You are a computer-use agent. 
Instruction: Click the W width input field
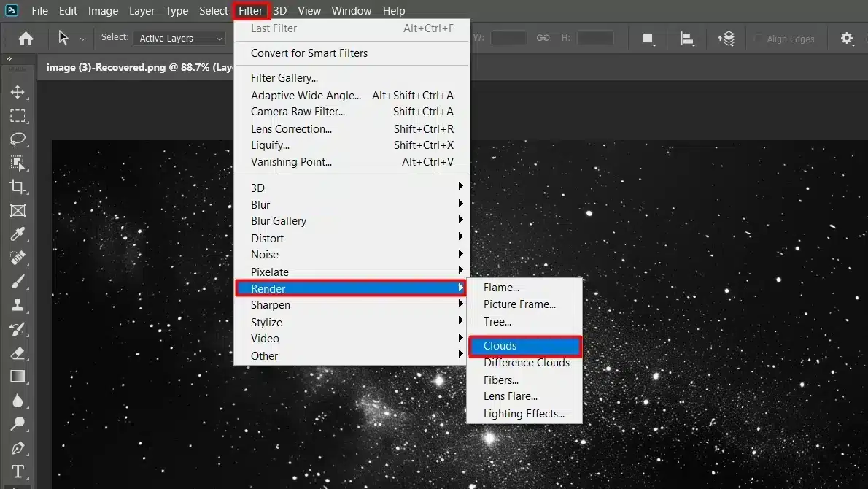[508, 38]
